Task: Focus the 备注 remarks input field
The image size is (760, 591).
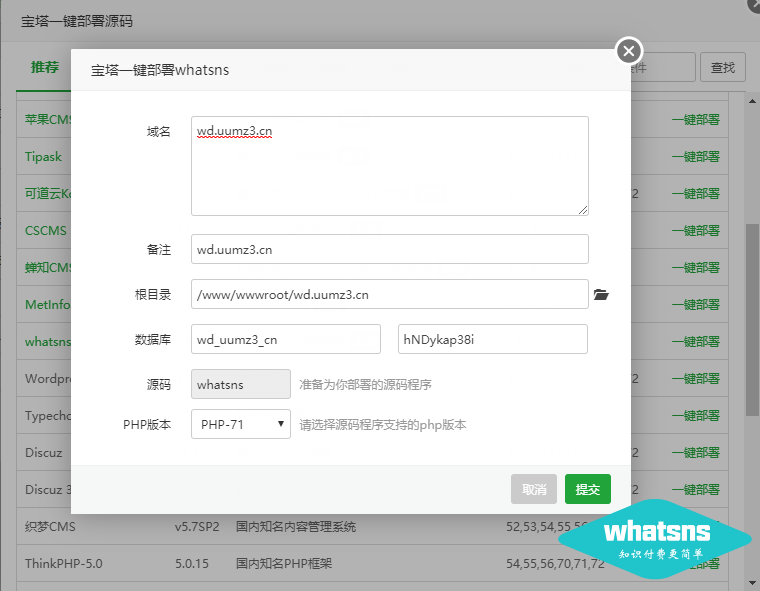Action: (x=389, y=249)
